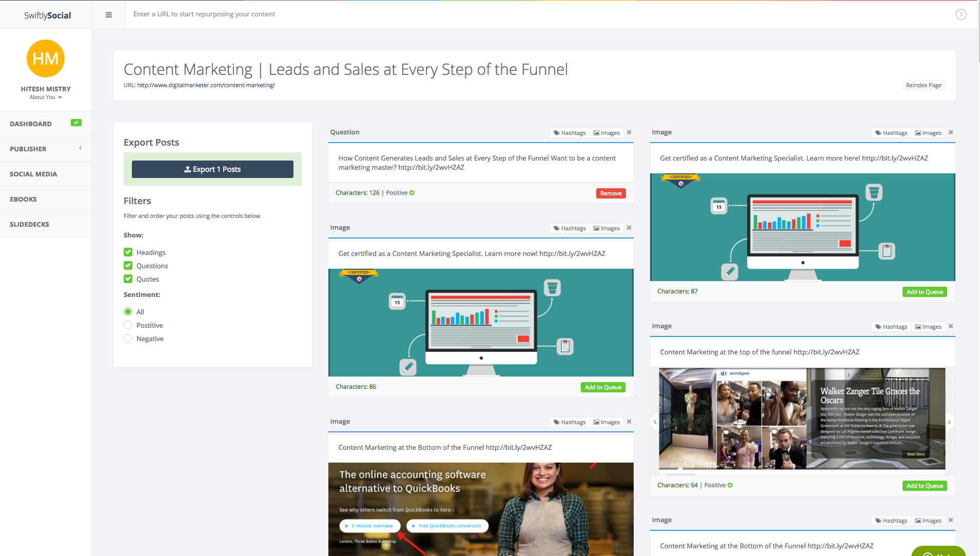980x556 pixels.
Task: Show next image in Oscars carousel
Action: 949,422
